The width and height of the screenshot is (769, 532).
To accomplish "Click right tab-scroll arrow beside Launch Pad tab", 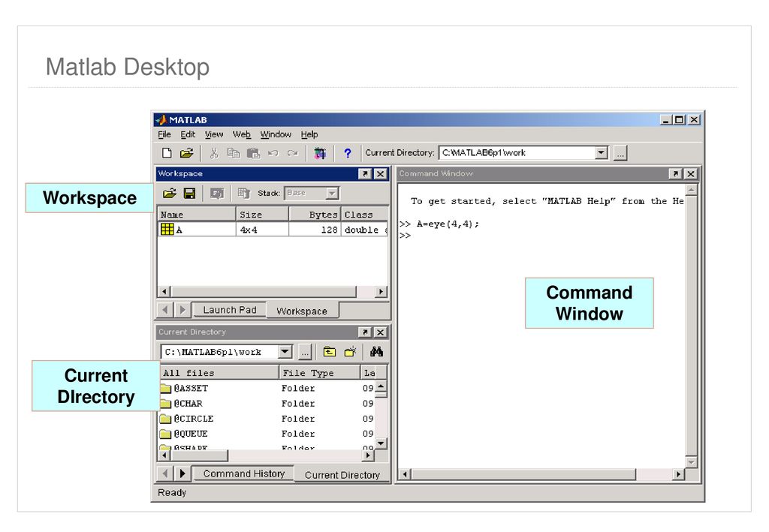I will pyautogui.click(x=182, y=310).
